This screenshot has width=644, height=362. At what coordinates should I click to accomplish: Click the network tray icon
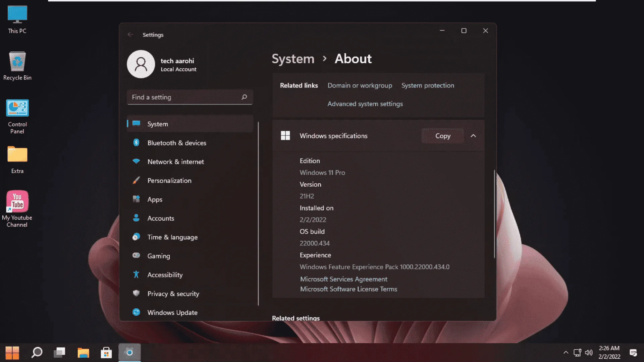point(577,353)
